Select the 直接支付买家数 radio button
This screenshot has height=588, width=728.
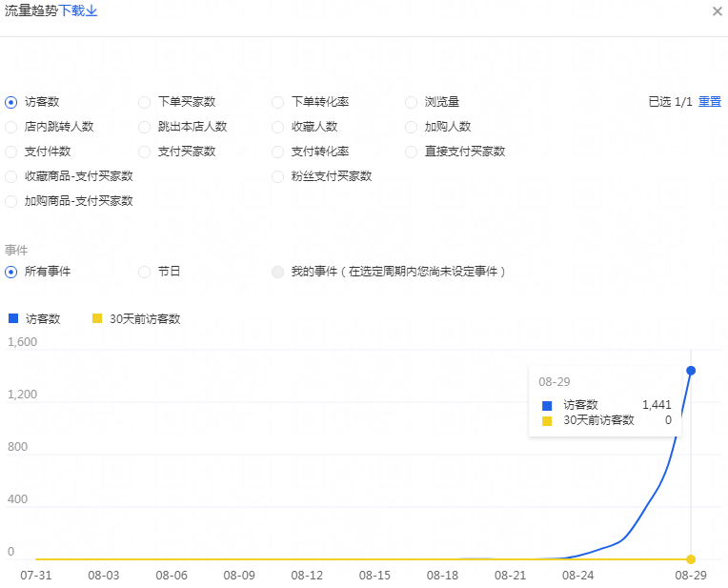(x=411, y=152)
